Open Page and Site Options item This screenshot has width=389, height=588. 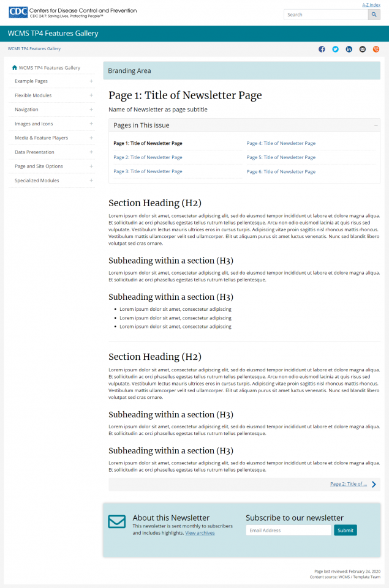point(39,166)
